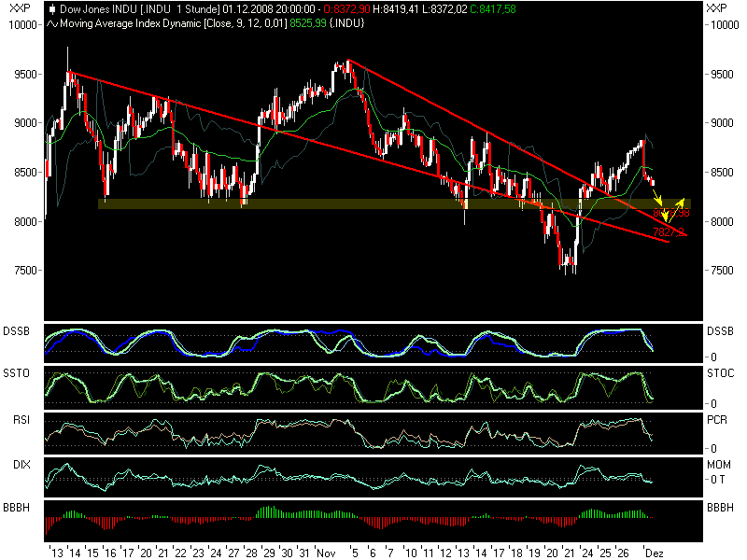Click the Dez month label on the date axis
747x560 pixels.
click(x=655, y=553)
